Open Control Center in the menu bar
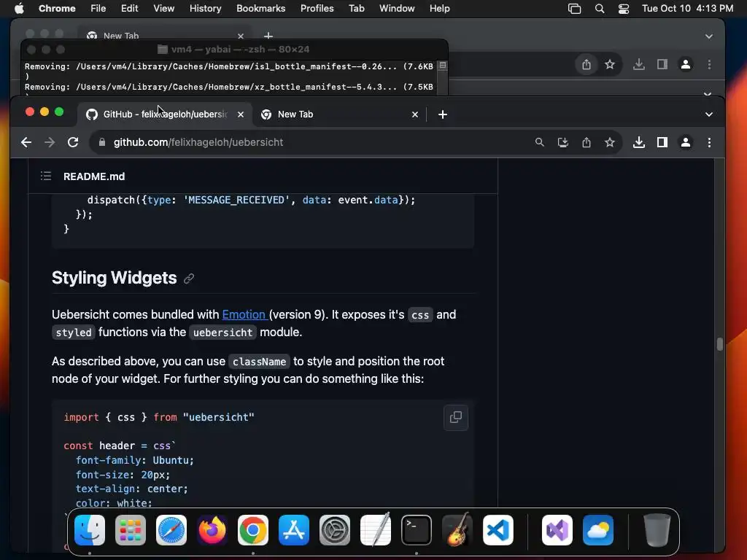The image size is (747, 560). [624, 9]
